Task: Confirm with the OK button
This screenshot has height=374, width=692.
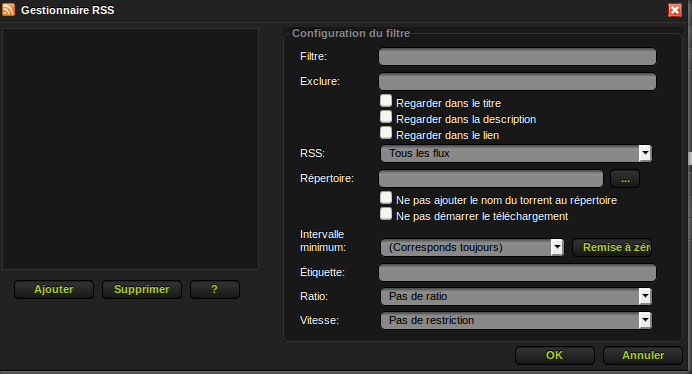Action: coord(555,355)
